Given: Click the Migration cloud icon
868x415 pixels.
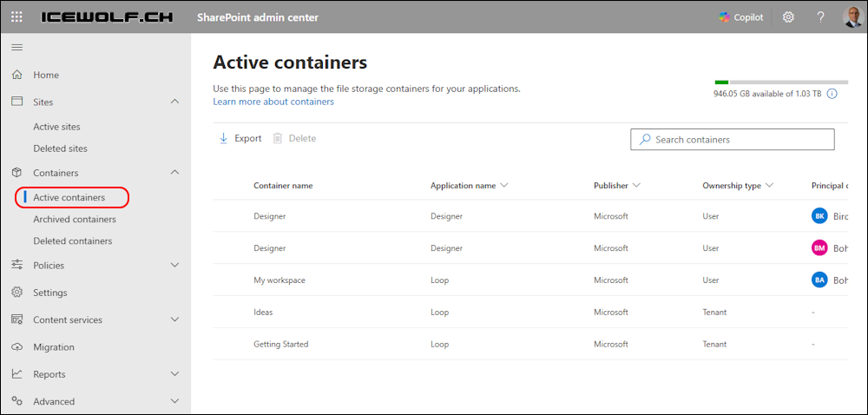Looking at the screenshot, I should (17, 347).
